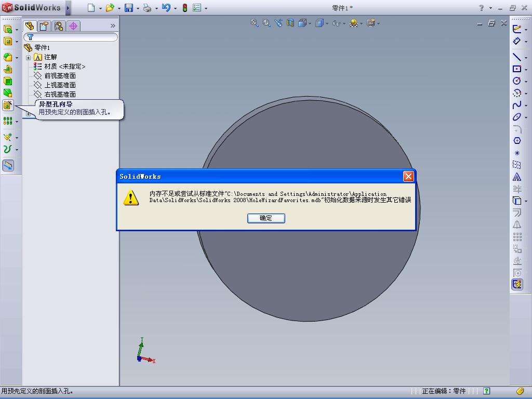The width and height of the screenshot is (532, 399).
Task: Click the feature tree filter field
Action: point(71,37)
